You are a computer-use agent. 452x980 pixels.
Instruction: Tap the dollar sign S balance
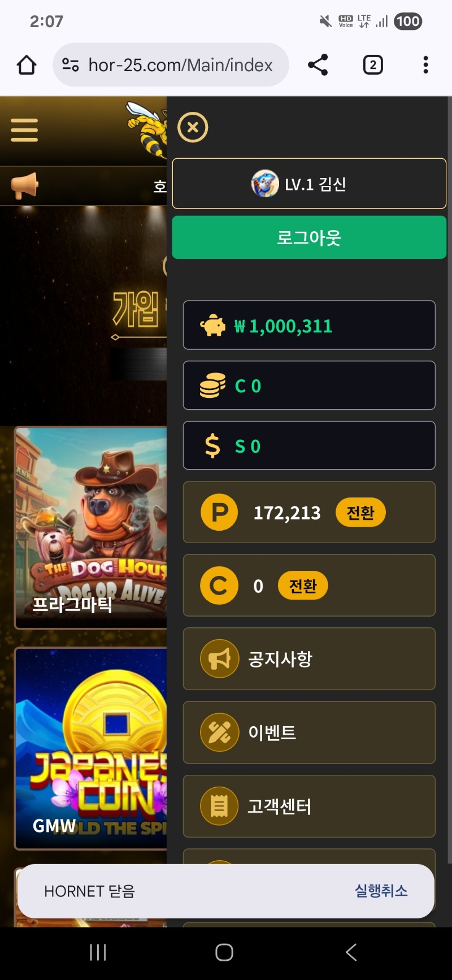point(309,445)
